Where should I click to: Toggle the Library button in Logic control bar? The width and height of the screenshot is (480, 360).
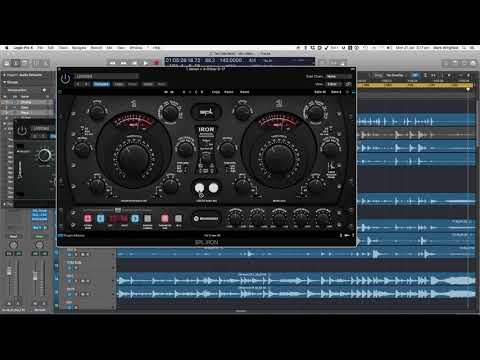coord(7,63)
